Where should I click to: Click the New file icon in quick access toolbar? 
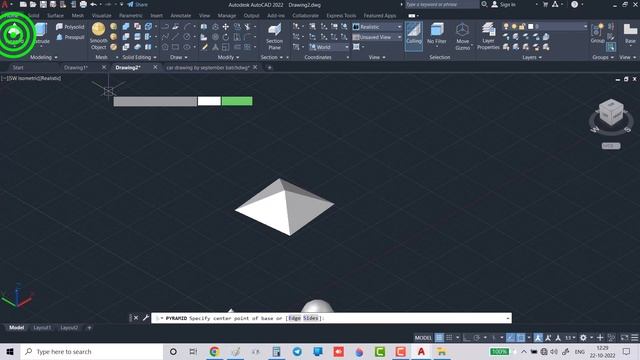23,4
